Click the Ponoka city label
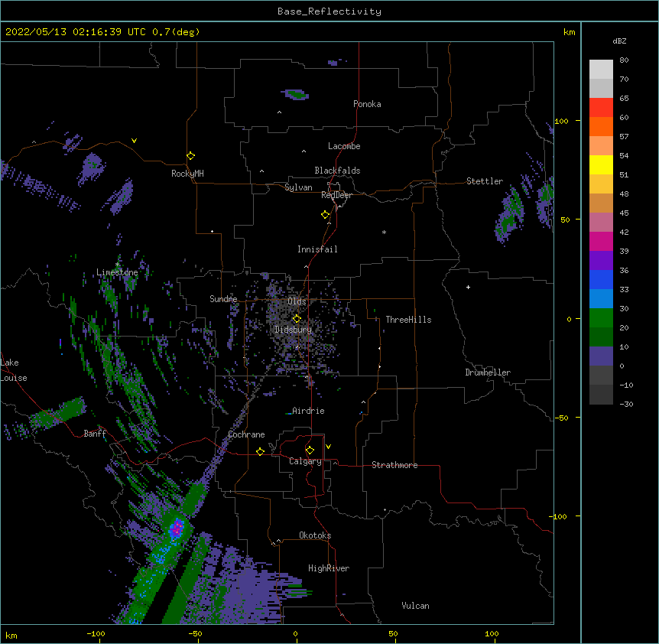Viewport: 659px width, 644px height. 367,104
